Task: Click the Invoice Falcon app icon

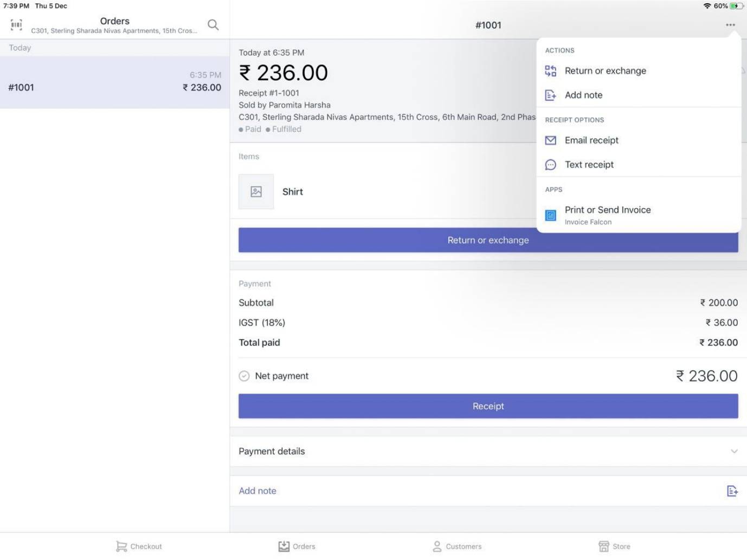Action: 550,215
